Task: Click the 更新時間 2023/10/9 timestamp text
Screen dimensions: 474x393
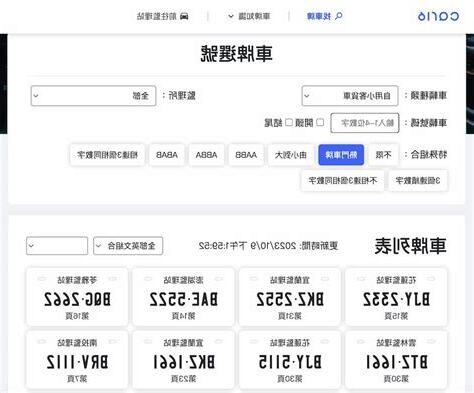Action: pyautogui.click(x=268, y=246)
